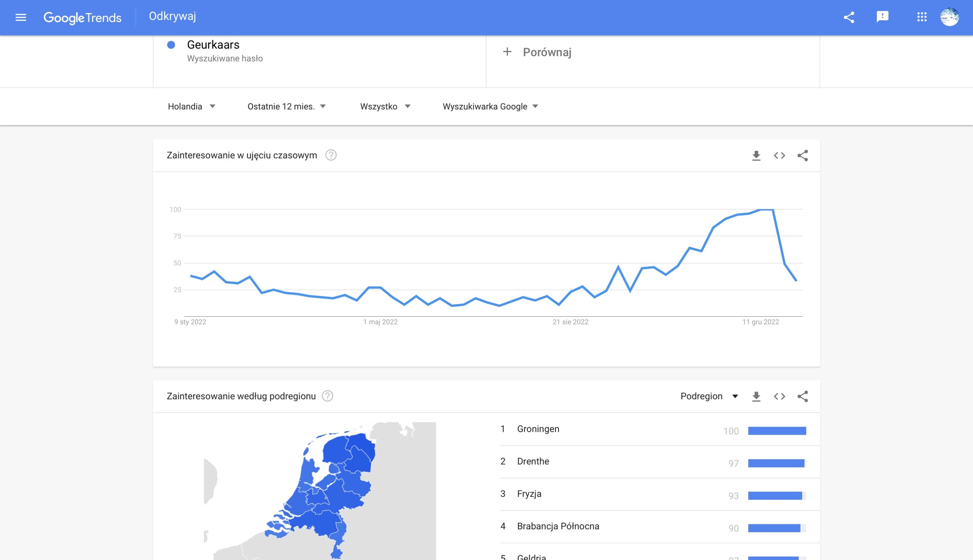973x560 pixels.
Task: Select the Groningen row in the list
Action: [x=659, y=430]
